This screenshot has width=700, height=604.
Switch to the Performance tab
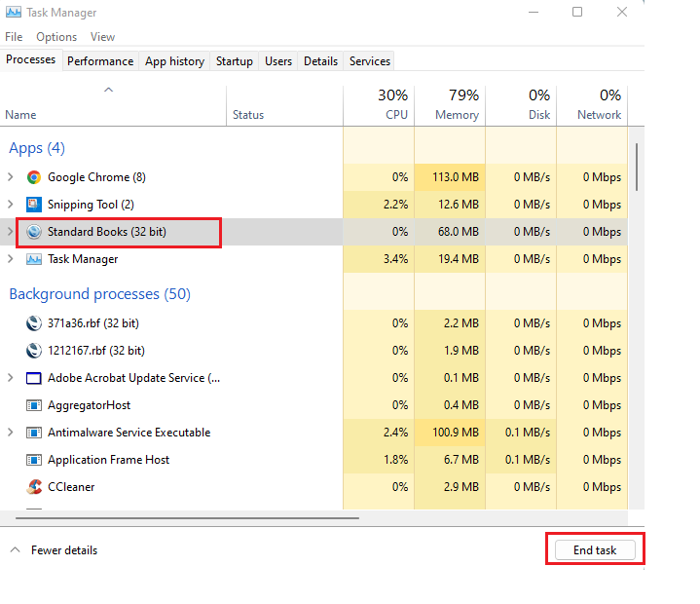(x=100, y=61)
